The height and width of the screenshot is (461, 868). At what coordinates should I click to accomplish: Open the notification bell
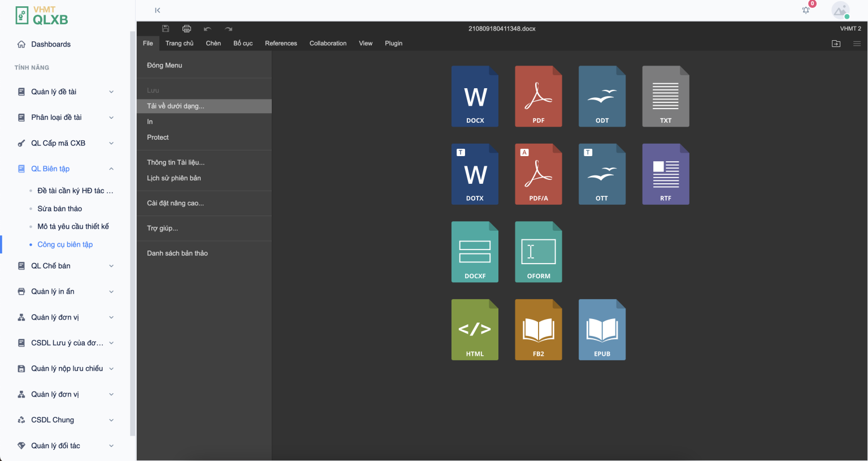(806, 10)
